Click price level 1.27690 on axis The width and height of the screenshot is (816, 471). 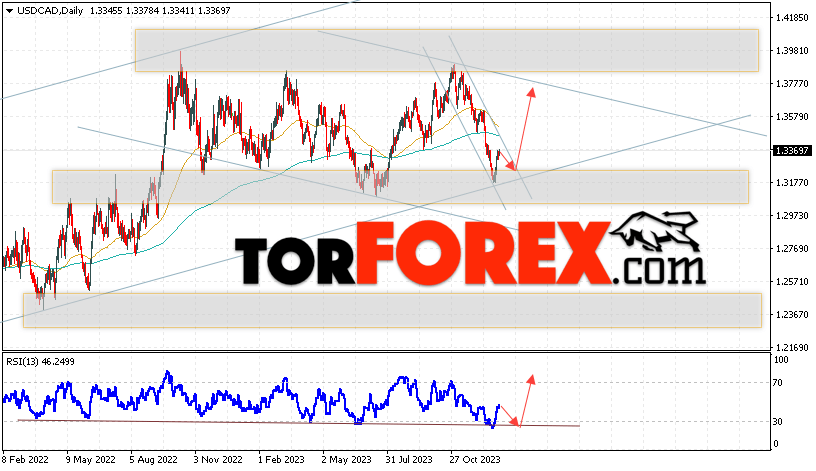pyautogui.click(x=792, y=249)
